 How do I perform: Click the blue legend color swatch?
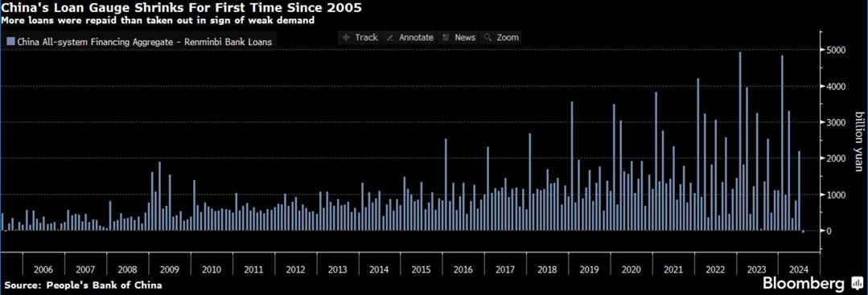10,42
